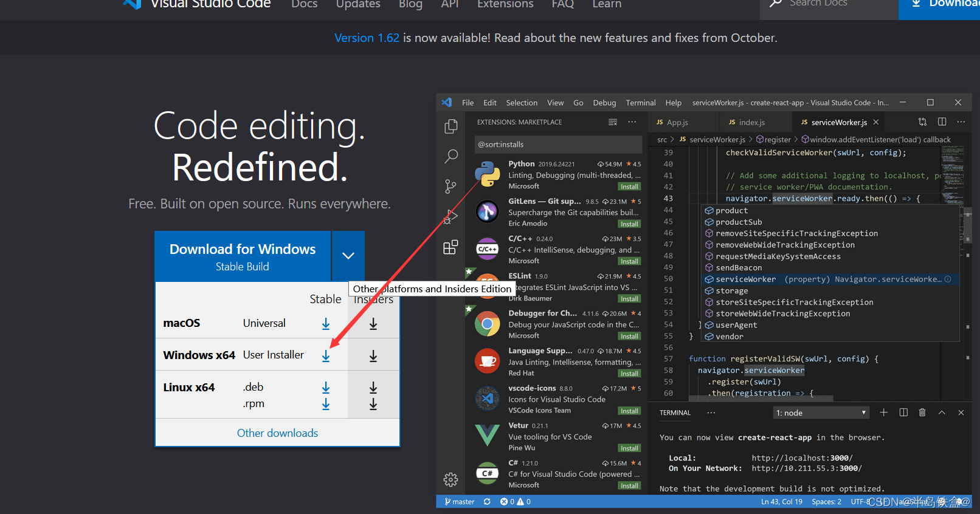Download Windows x64 User Installer stable build

pos(326,357)
